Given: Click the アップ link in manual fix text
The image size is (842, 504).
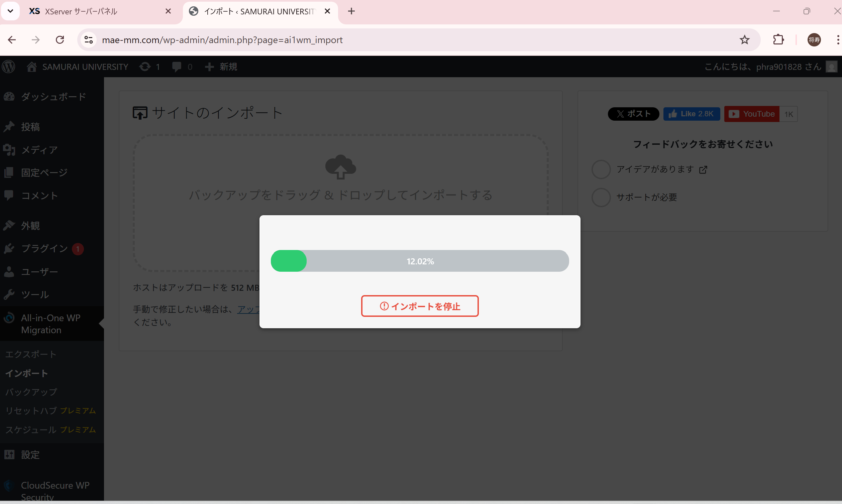Looking at the screenshot, I should (249, 309).
